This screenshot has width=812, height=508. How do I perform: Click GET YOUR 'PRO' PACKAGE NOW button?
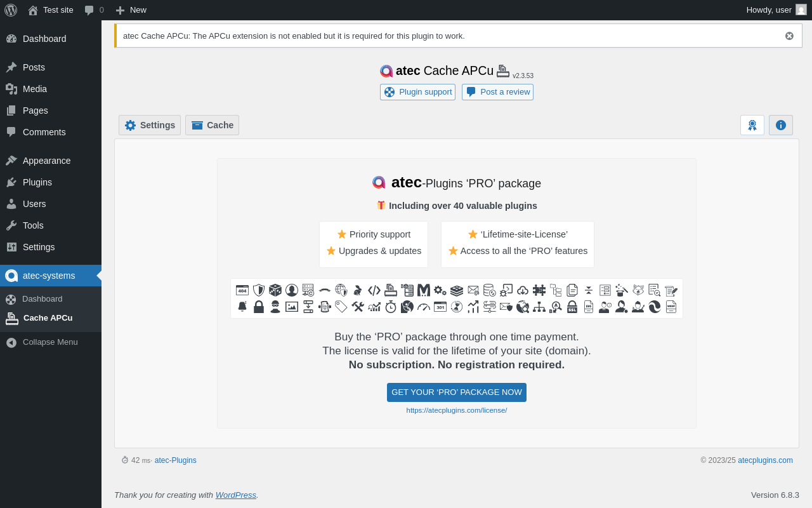[x=457, y=392]
